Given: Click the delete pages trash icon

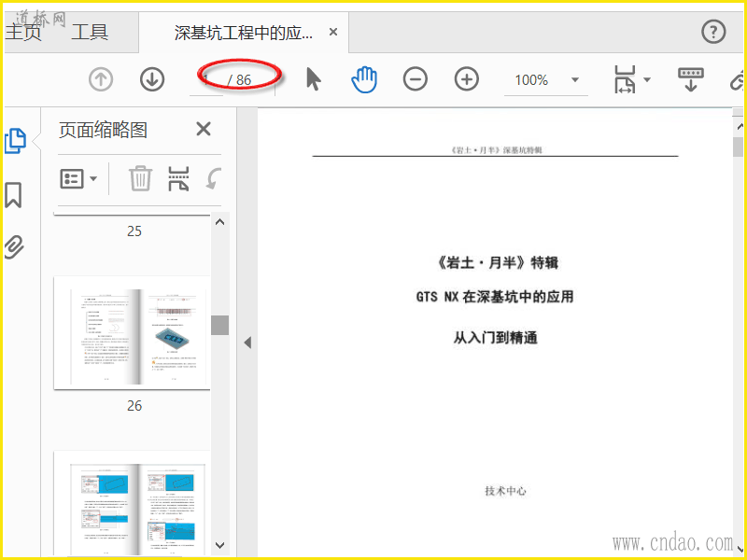Looking at the screenshot, I should coord(141,178).
